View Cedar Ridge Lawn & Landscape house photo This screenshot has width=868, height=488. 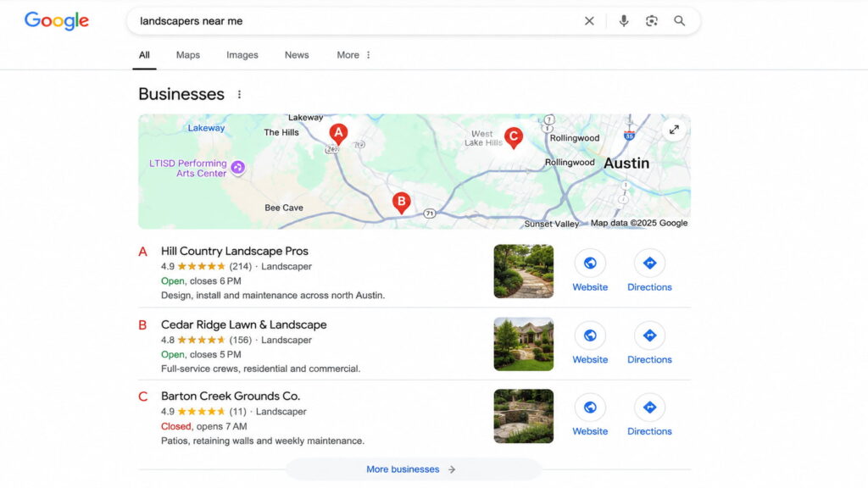click(x=523, y=344)
